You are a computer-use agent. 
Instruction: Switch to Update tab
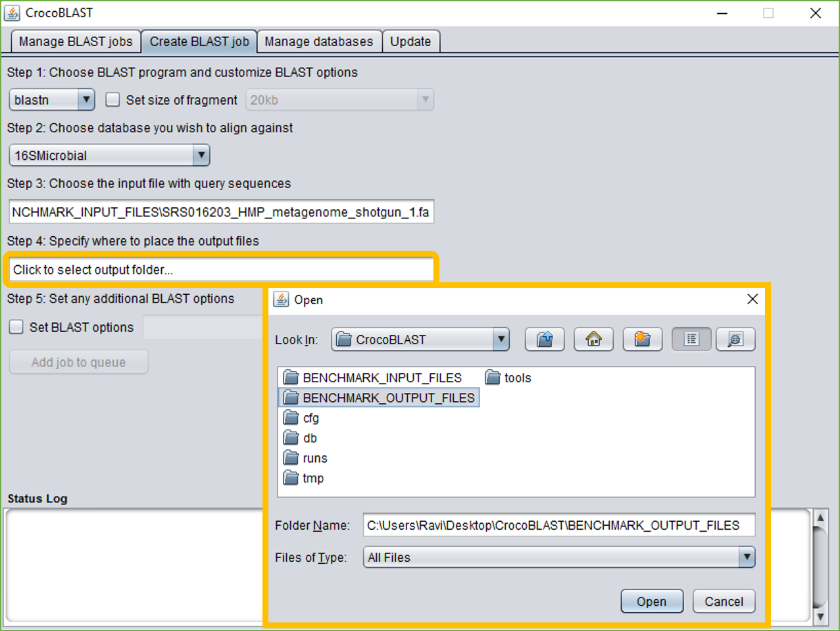tap(410, 41)
